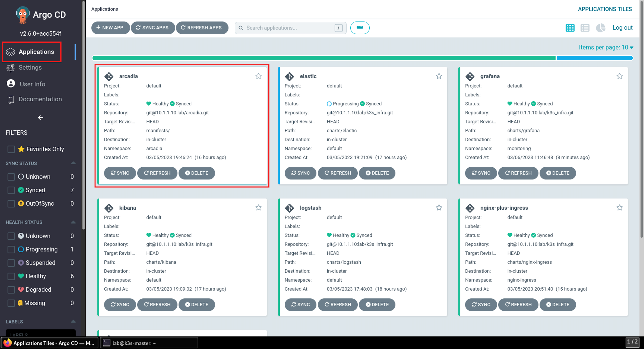The height and width of the screenshot is (349, 644).
Task: Favorite the kibana application star
Action: 258,207
